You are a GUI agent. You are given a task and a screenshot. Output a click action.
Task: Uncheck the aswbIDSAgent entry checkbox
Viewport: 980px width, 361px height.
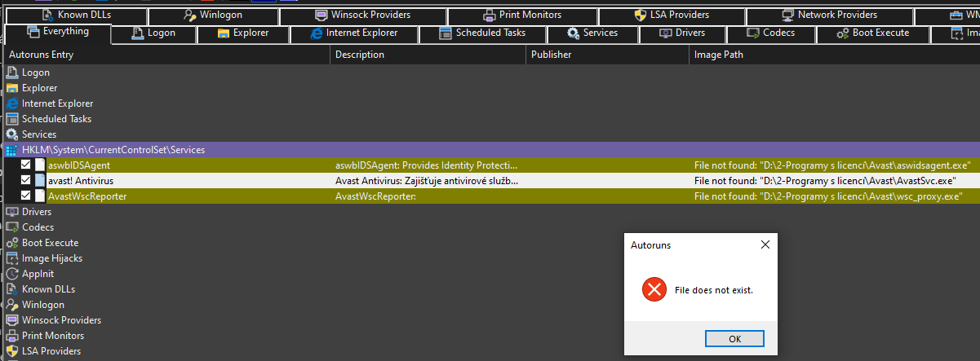click(x=26, y=165)
